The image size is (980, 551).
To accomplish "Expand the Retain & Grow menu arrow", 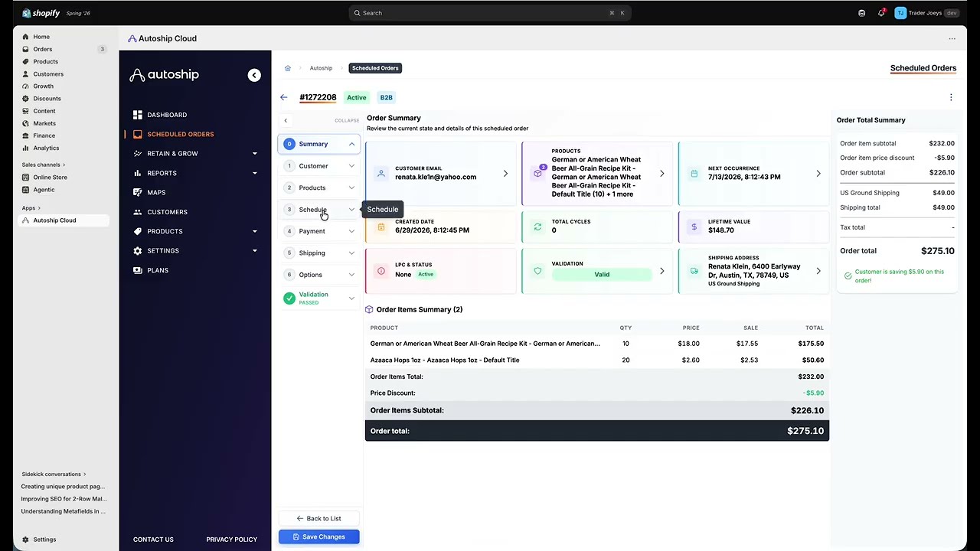I will click(255, 154).
